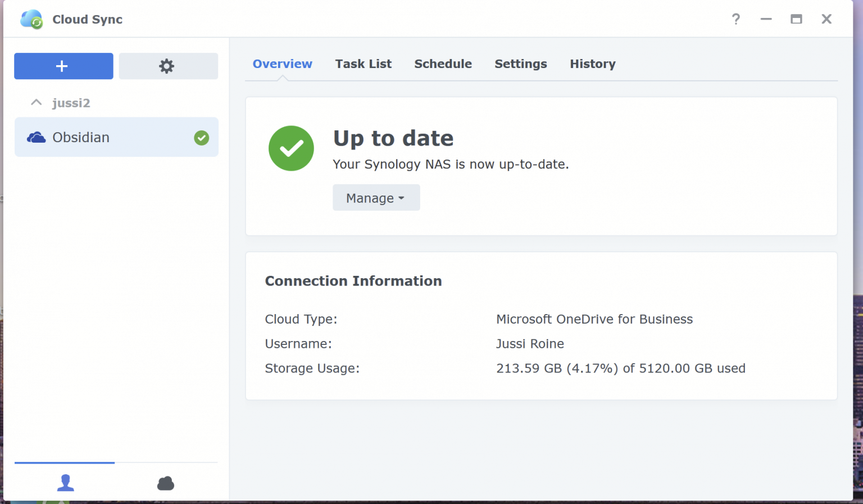Click the large green Up to date checkmark

point(291,148)
